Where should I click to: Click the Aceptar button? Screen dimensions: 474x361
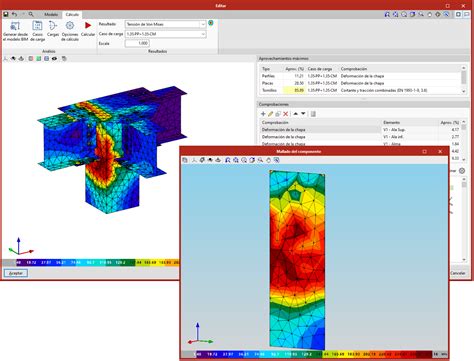[16, 273]
